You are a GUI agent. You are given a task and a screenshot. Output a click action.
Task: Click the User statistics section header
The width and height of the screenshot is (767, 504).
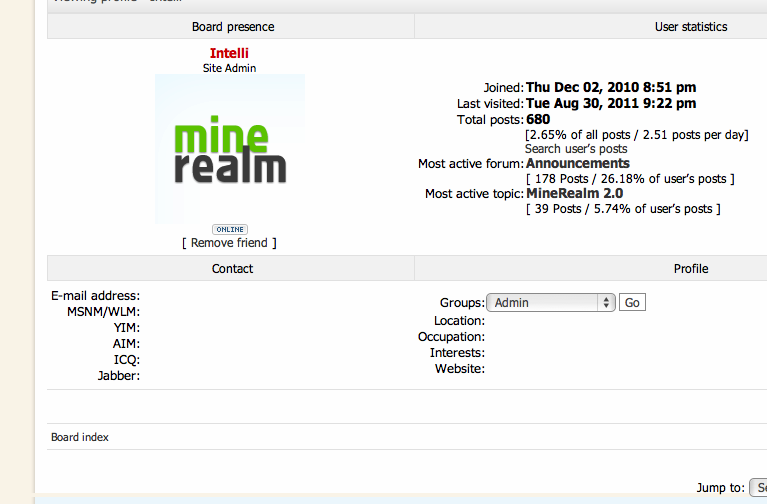tap(690, 27)
